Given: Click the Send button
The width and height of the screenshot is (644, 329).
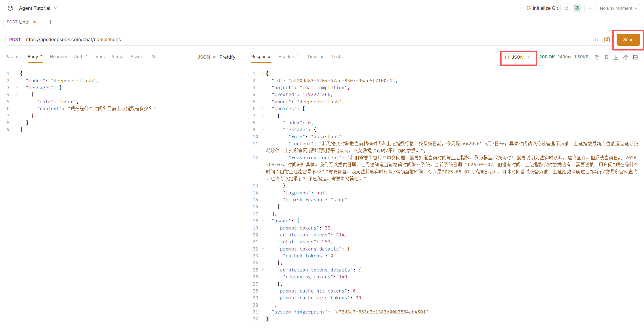Looking at the screenshot, I should [628, 40].
